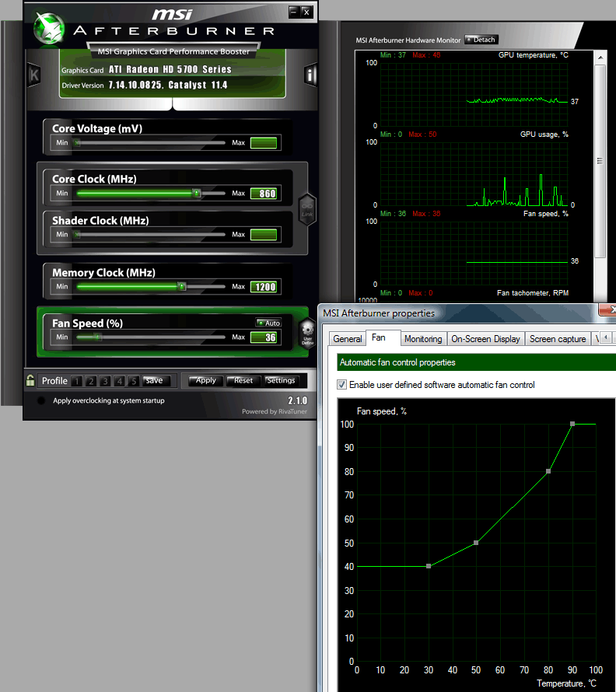Click the profile Save button

tap(156, 380)
